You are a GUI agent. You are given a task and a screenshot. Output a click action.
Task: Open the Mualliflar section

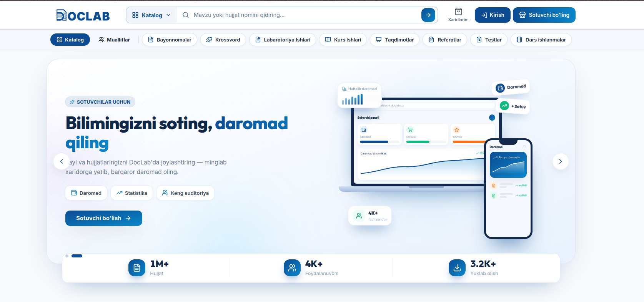(x=114, y=40)
